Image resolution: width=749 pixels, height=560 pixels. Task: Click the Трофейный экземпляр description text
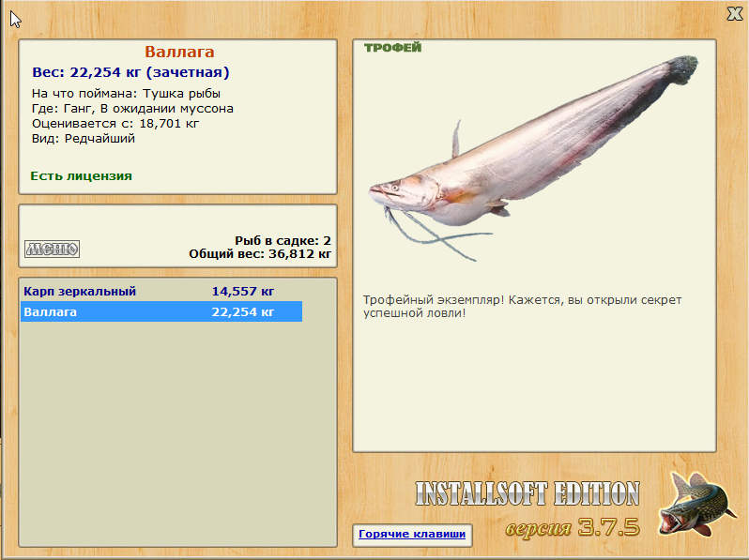(522, 307)
